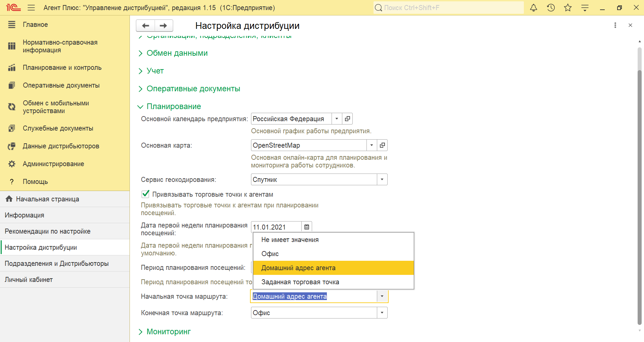Click the Конечная точка маршрута field with Офис
This screenshot has height=342, width=644.
point(314,313)
